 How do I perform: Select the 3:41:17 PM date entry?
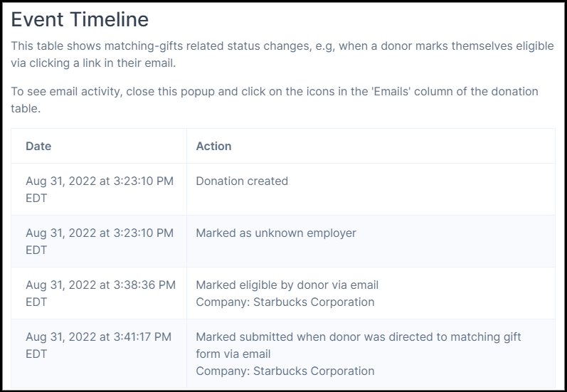pyautogui.click(x=99, y=337)
